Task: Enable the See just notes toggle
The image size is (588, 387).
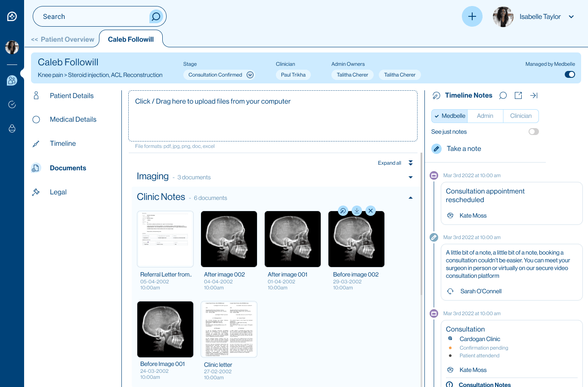Action: [533, 132]
